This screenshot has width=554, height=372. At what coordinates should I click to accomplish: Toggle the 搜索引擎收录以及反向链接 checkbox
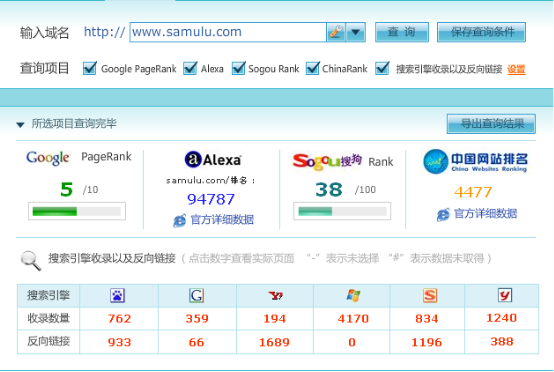382,68
